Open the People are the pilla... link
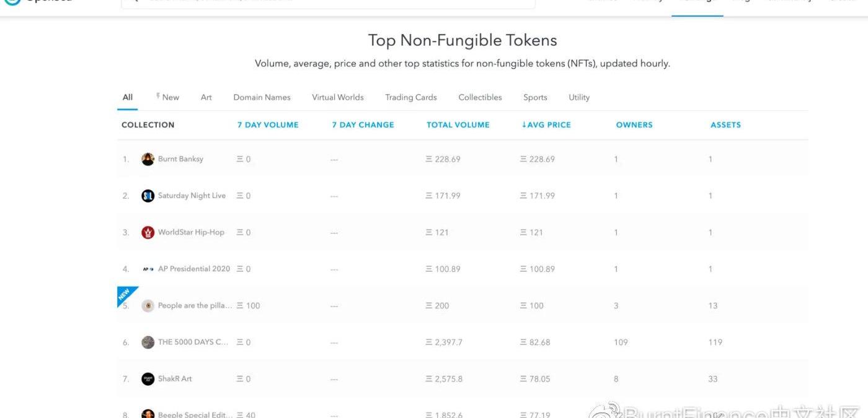The width and height of the screenshot is (868, 418). (195, 305)
